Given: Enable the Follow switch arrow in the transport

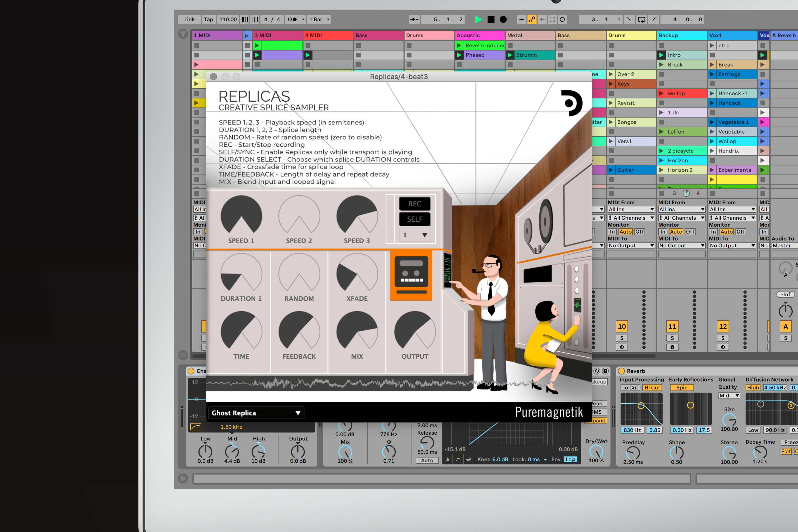Looking at the screenshot, I should pos(414,19).
